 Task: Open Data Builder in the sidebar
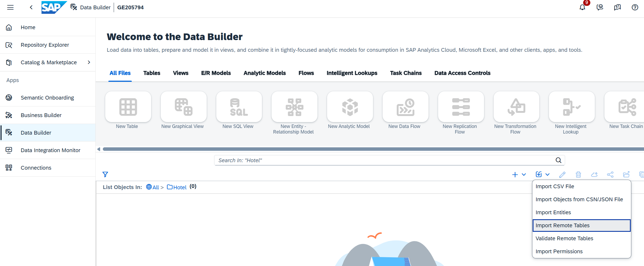[x=48, y=133]
